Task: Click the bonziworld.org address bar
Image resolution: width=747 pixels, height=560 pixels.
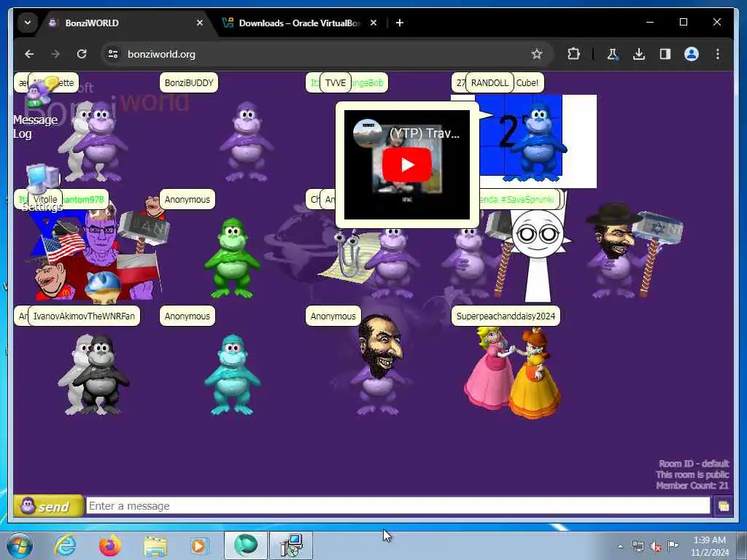Action: 326,54
